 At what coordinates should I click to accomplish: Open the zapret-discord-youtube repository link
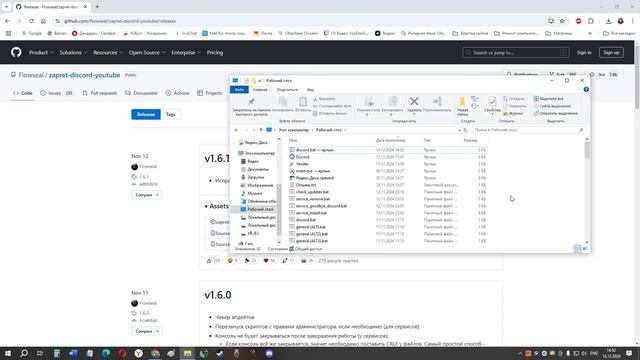(84, 75)
